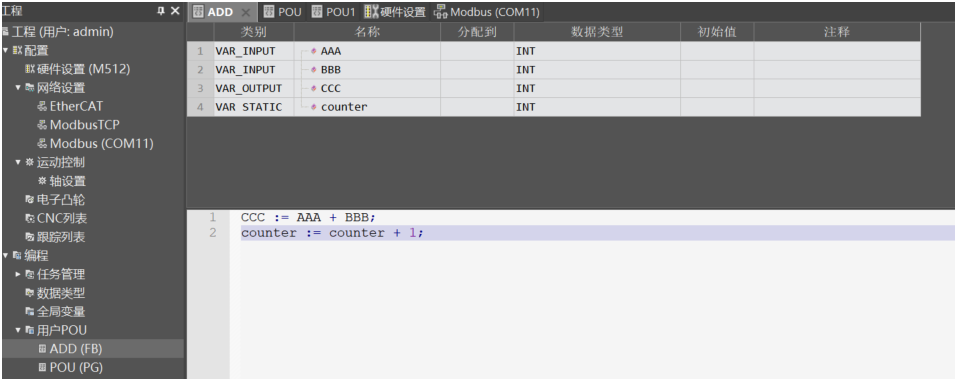Click the EtherCAT node icon
Screen dimensions: 955x379
[42, 107]
